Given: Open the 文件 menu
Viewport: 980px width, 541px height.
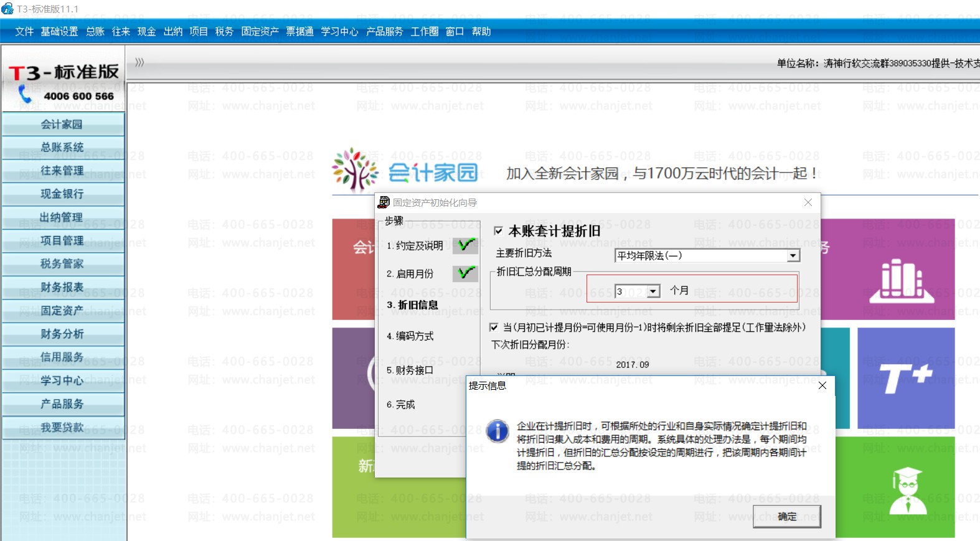Looking at the screenshot, I should [24, 32].
